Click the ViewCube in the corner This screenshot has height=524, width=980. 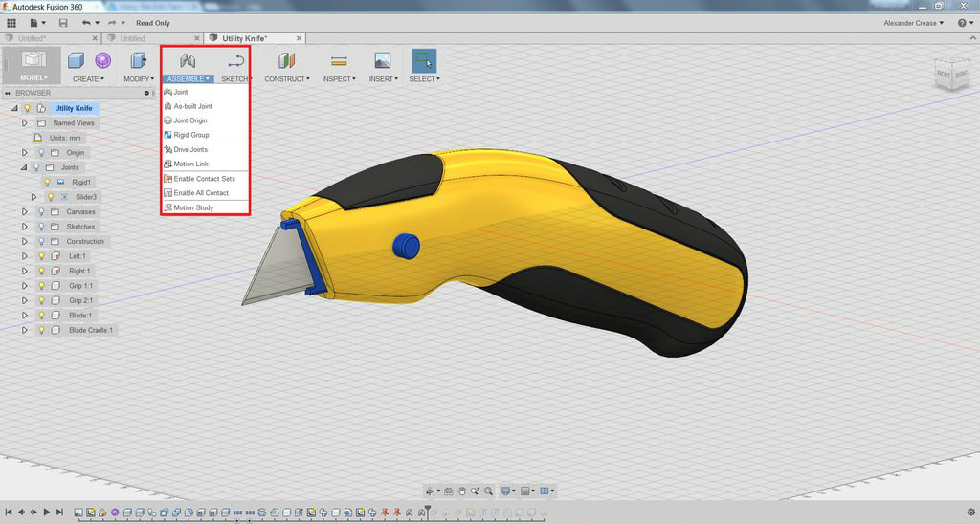point(952,74)
